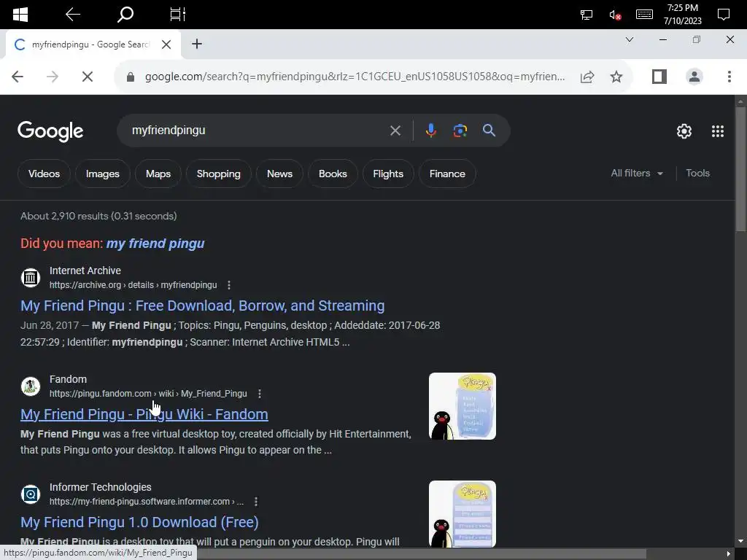Open My Friend Pingu Pingu Wiki Fandom link
This screenshot has height=560, width=747.
click(144, 414)
